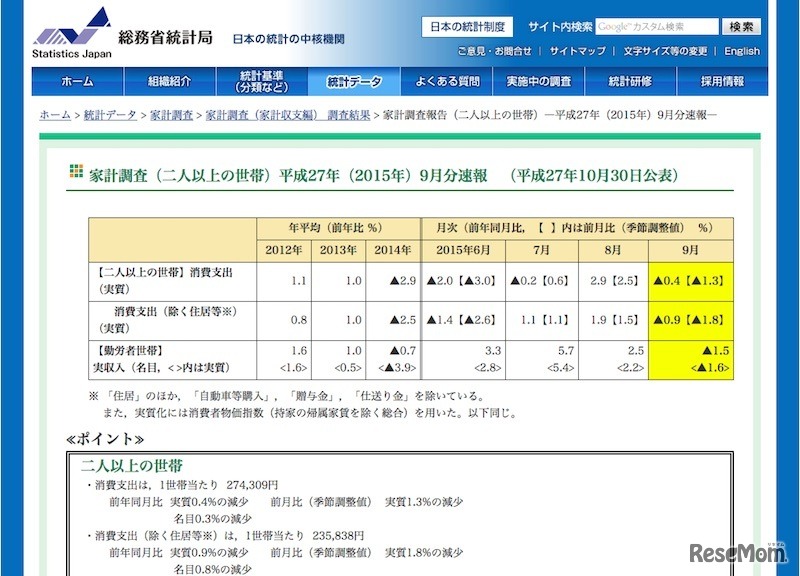Viewport: 800px width, 576px height.
Task: Click the 2014年 column header
Action: pyautogui.click(x=393, y=251)
